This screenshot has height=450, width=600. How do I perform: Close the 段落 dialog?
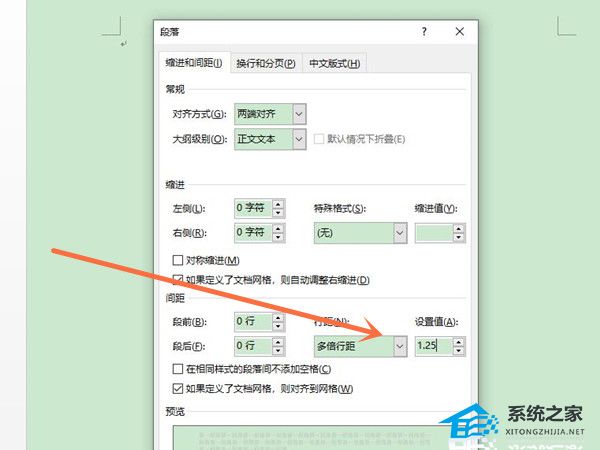[x=460, y=31]
